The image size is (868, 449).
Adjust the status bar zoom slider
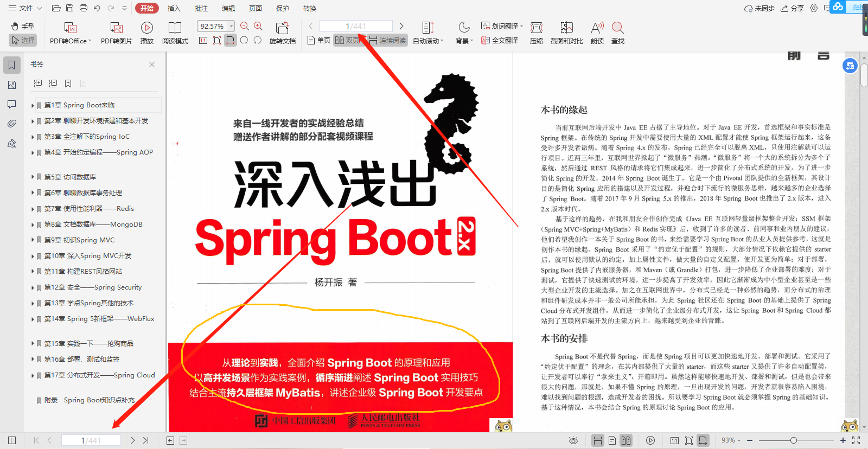point(794,440)
